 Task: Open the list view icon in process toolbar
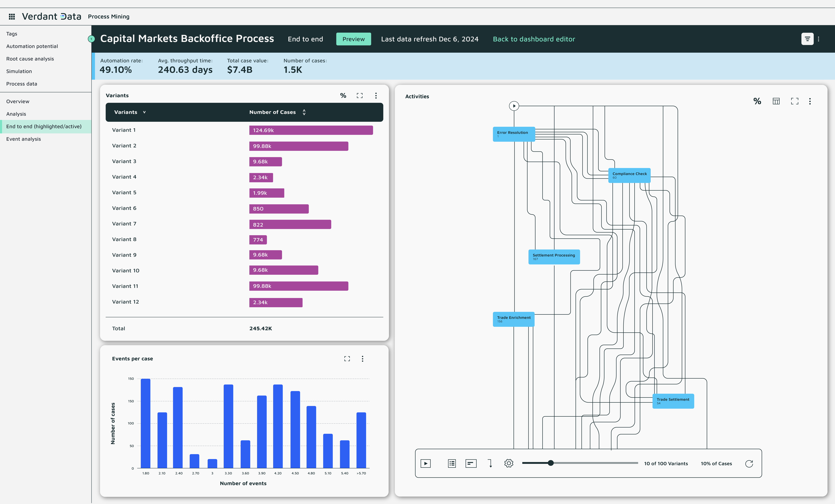(452, 463)
